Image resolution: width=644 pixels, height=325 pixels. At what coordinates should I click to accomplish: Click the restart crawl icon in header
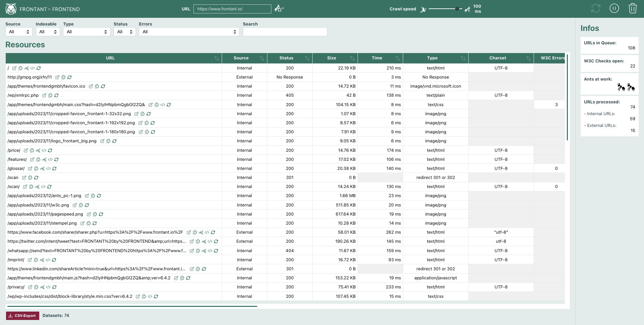click(x=595, y=8)
